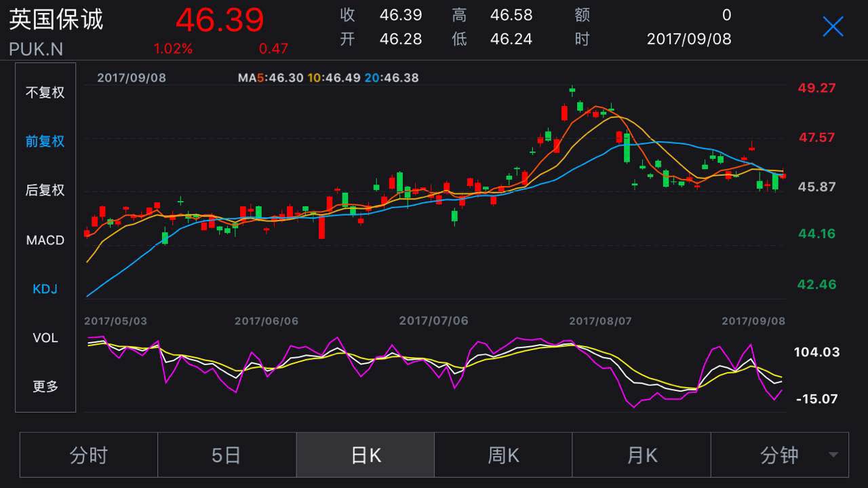Switch indicator to KDJ

tap(45, 289)
